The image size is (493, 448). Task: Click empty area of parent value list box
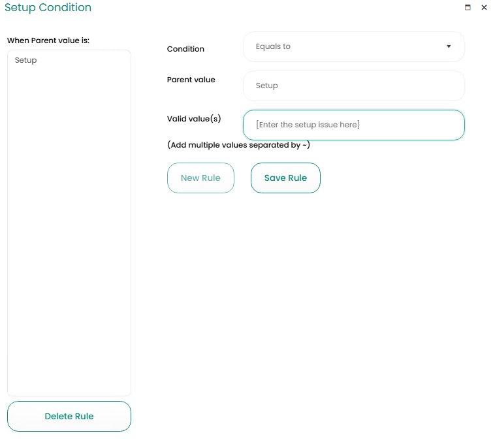pos(69,229)
